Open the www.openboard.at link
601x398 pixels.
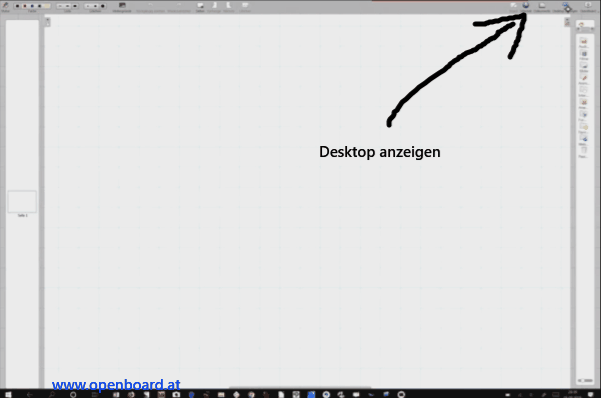pos(116,384)
